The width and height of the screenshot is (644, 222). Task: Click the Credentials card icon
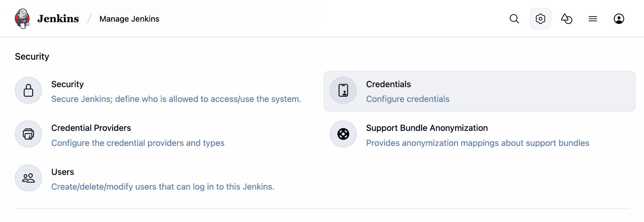(343, 90)
